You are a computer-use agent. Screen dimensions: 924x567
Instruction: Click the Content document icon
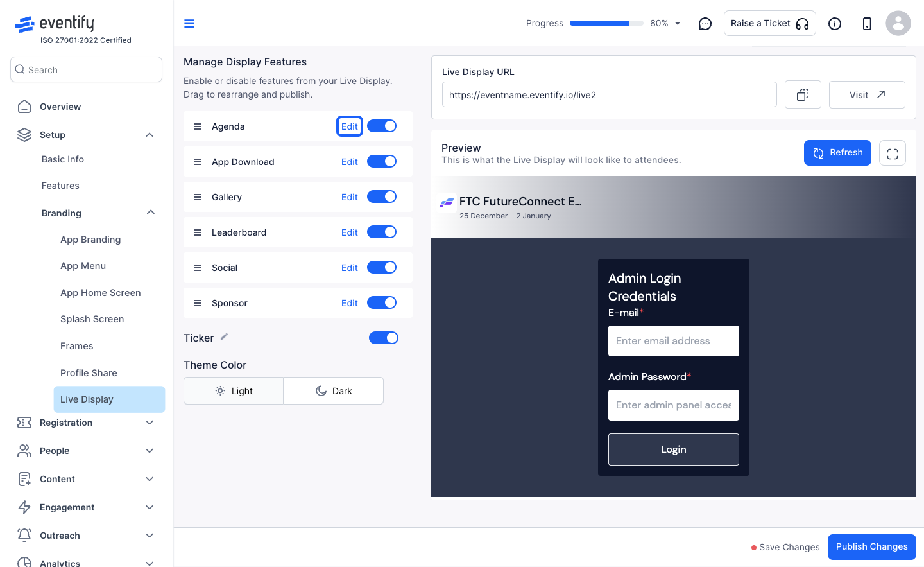[x=24, y=479]
